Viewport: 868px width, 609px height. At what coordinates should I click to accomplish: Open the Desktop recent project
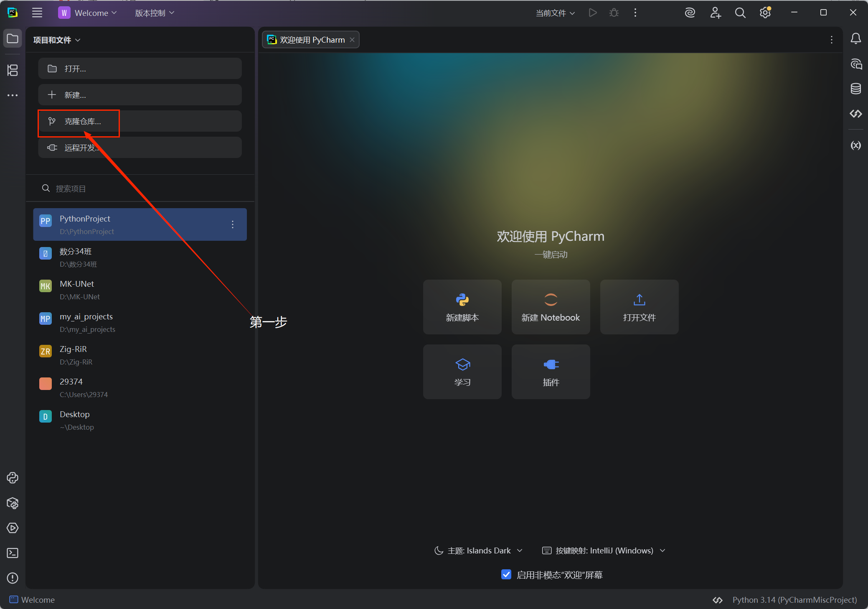point(140,420)
